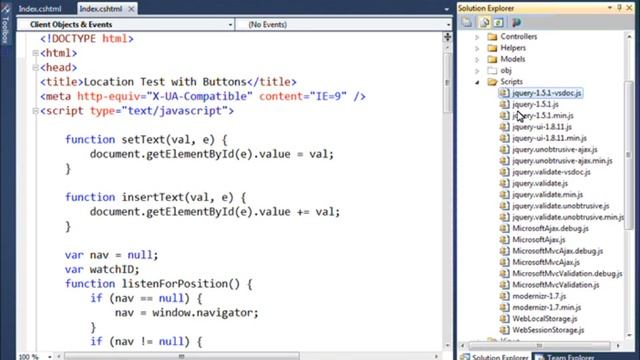Image resolution: width=640 pixels, height=360 pixels.
Task: Click the WebSessionStorage.js file icon
Action: click(x=504, y=330)
